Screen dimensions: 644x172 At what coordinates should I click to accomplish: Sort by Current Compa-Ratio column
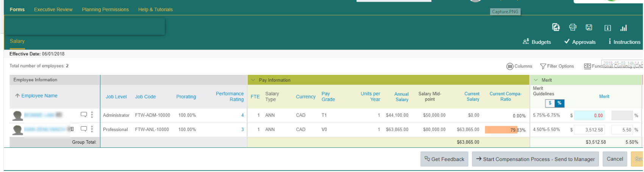[505, 96]
